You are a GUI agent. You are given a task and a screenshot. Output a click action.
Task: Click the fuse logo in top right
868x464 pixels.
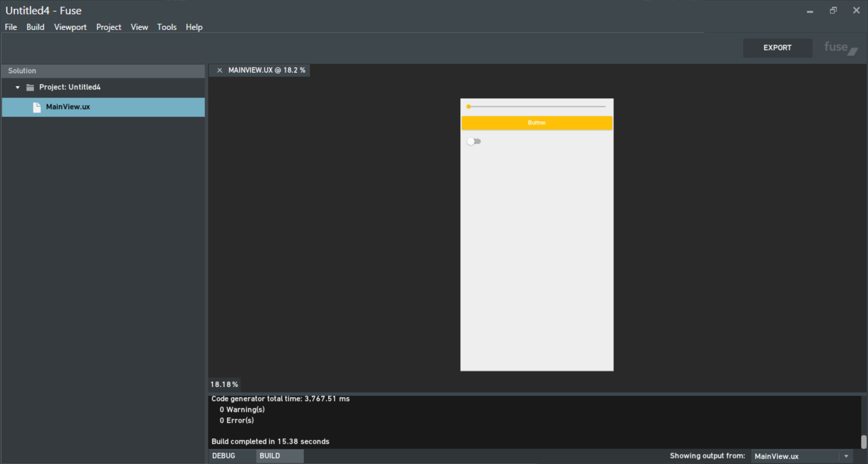click(840, 48)
